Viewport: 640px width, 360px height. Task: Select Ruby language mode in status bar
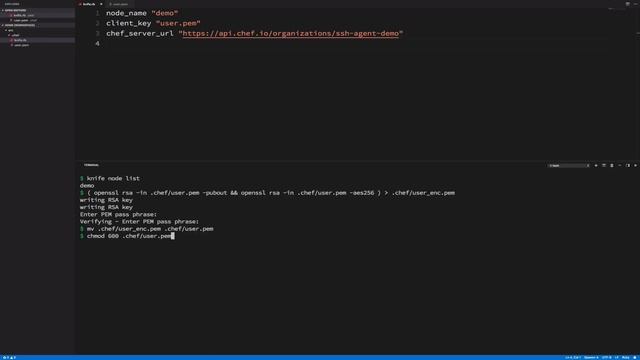tap(625, 358)
